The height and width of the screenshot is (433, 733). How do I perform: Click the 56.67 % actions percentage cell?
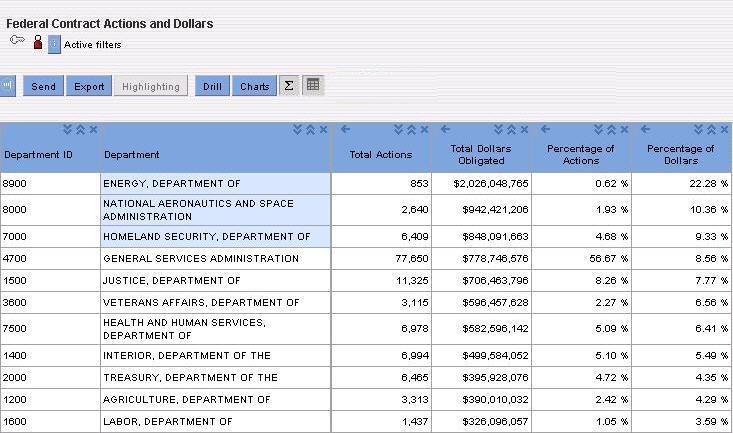[582, 259]
